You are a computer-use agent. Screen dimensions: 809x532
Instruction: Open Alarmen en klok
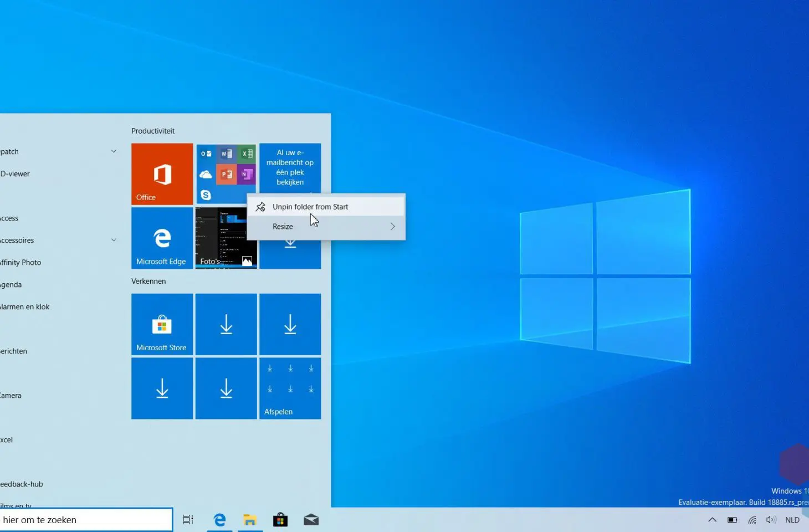tap(25, 306)
